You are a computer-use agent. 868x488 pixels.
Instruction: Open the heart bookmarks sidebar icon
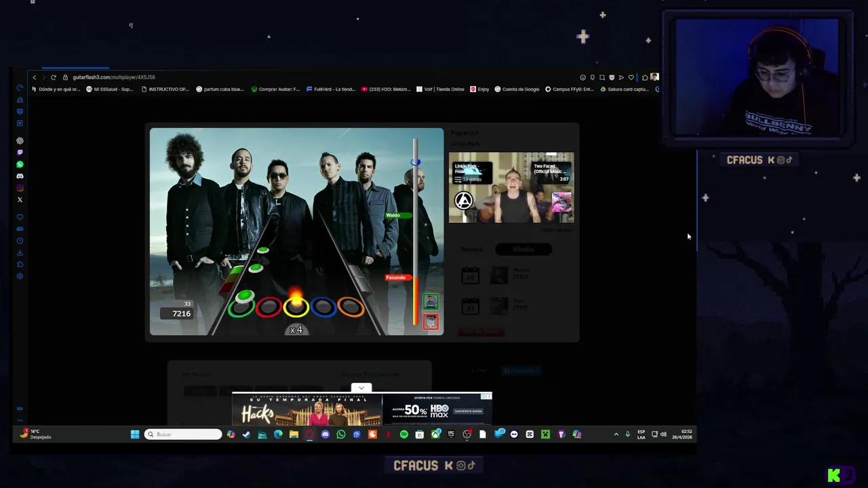coord(20,217)
